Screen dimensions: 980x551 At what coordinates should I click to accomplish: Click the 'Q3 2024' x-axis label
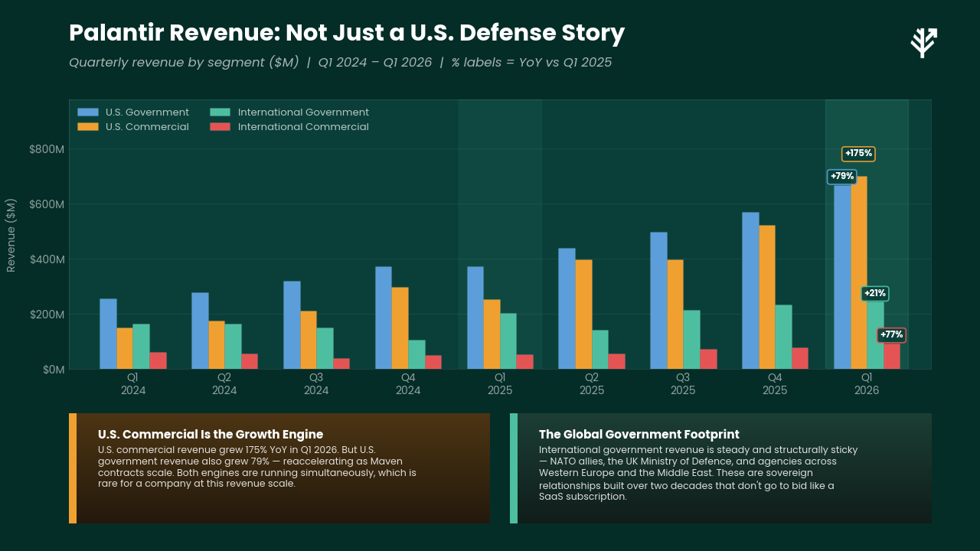(x=316, y=384)
